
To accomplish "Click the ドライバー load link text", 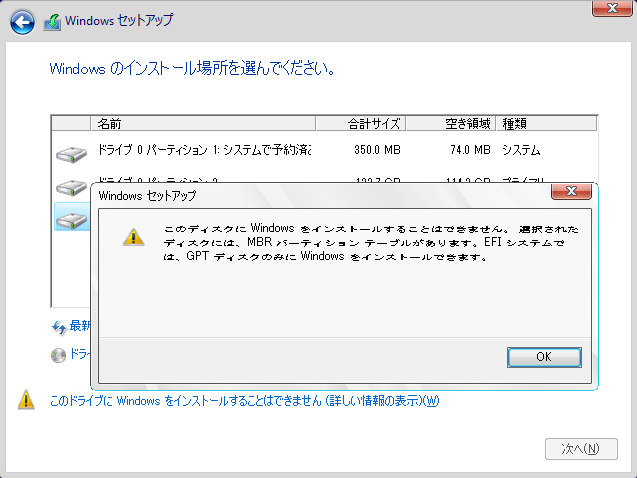I will 80,354.
